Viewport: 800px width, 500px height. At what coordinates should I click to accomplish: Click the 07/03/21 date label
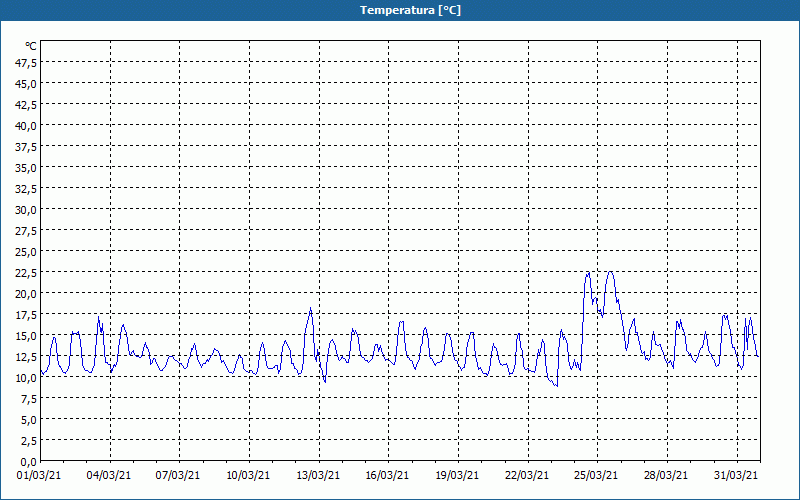pos(178,475)
